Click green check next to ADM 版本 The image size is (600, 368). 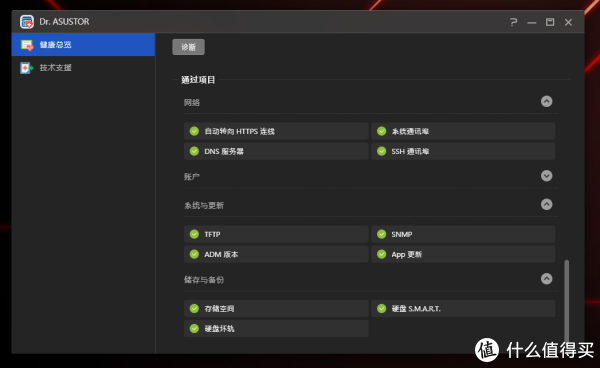point(194,254)
